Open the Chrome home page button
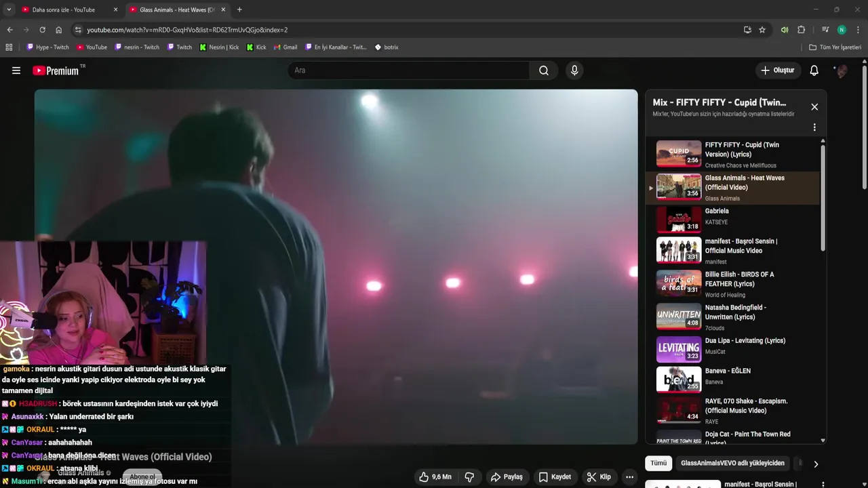 coord(58,30)
